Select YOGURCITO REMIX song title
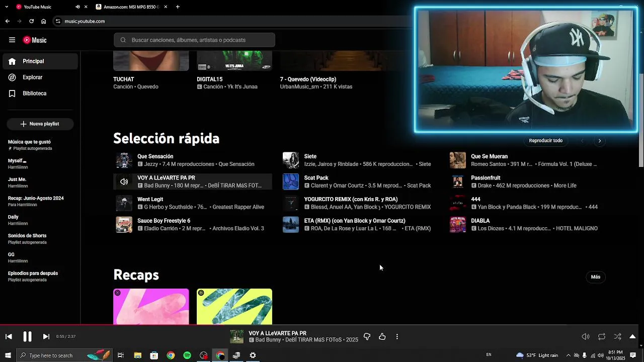644x362 pixels. pyautogui.click(x=351, y=200)
